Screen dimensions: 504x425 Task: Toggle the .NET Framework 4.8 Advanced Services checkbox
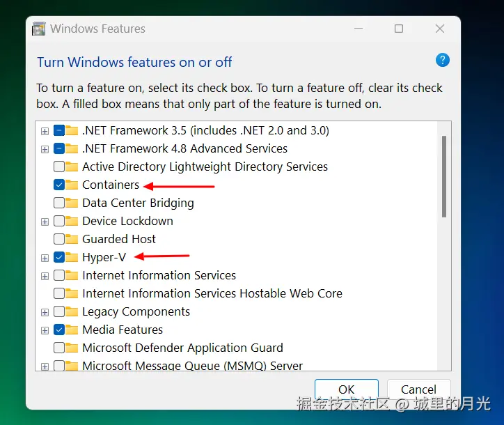point(59,148)
